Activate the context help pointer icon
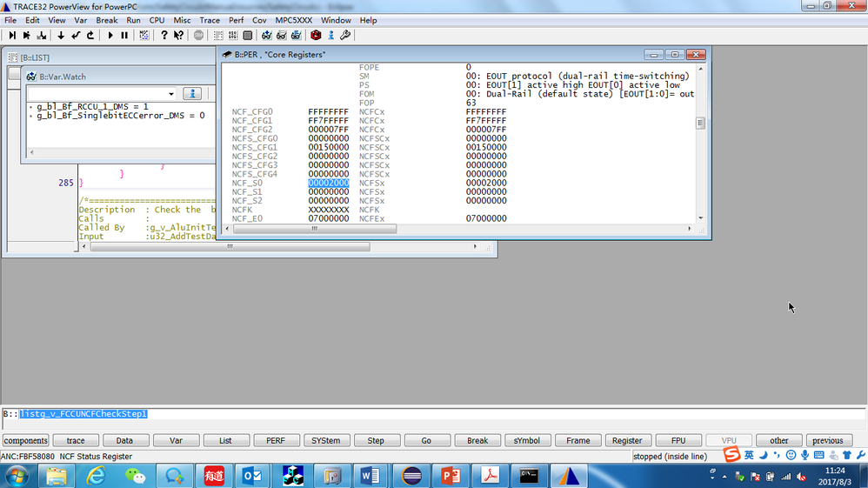Screen dimensions: 868x488 click(x=178, y=36)
